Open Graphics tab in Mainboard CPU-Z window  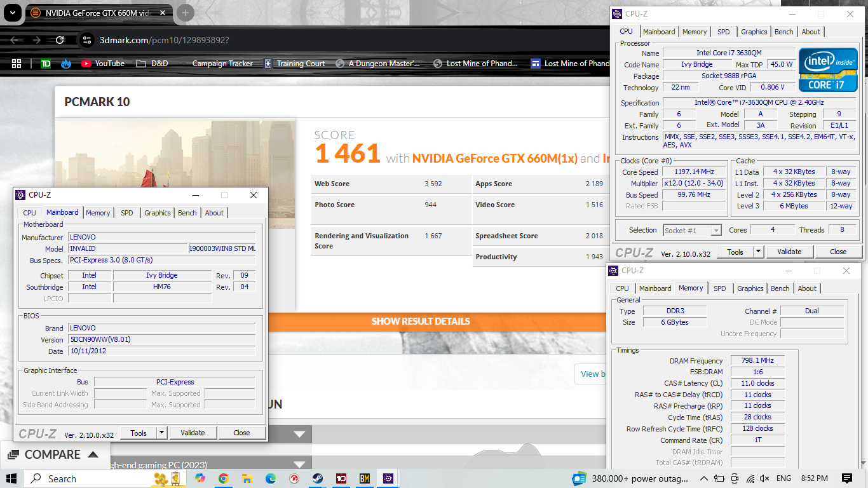158,213
